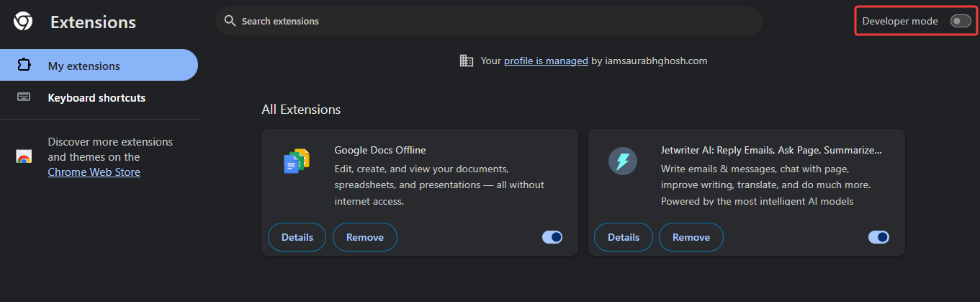Click the "Discover more extensions" sidebar text
Viewport: 980px width, 302px height.
click(x=110, y=149)
